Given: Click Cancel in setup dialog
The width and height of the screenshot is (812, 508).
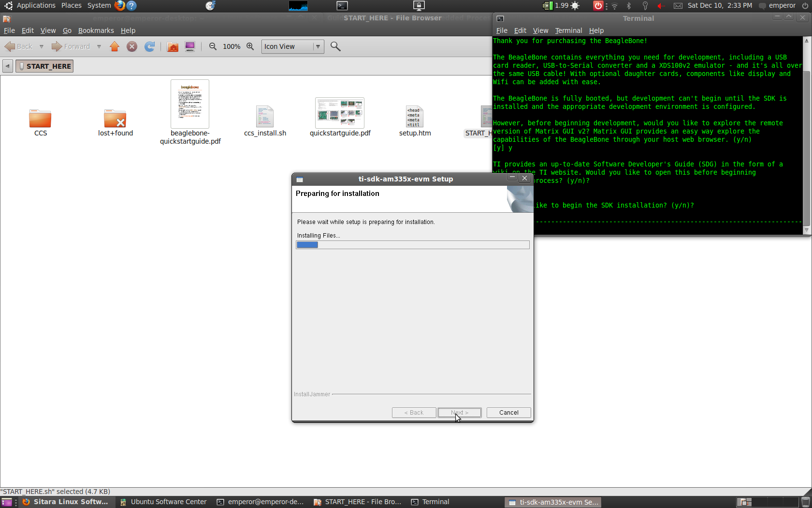Looking at the screenshot, I should pos(508,413).
